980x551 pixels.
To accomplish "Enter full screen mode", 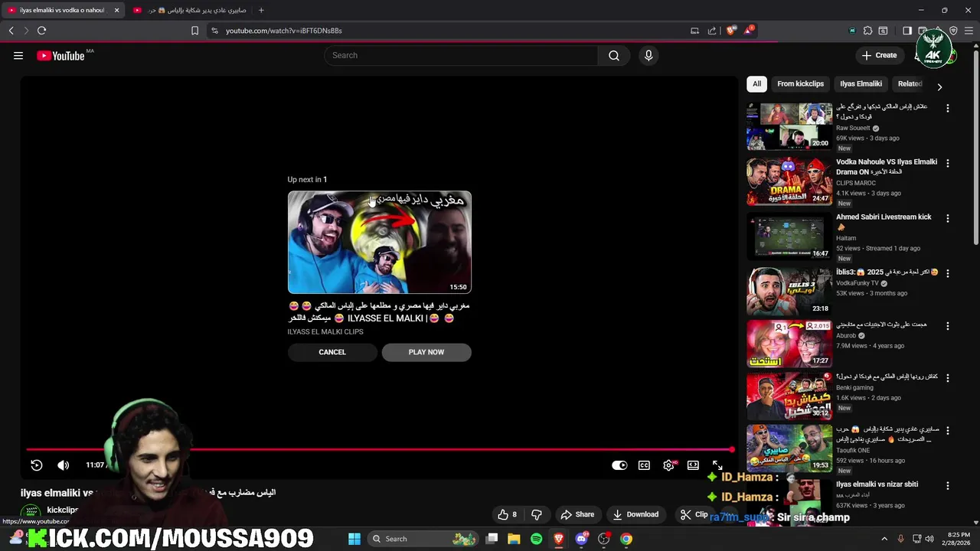I will coord(717,465).
